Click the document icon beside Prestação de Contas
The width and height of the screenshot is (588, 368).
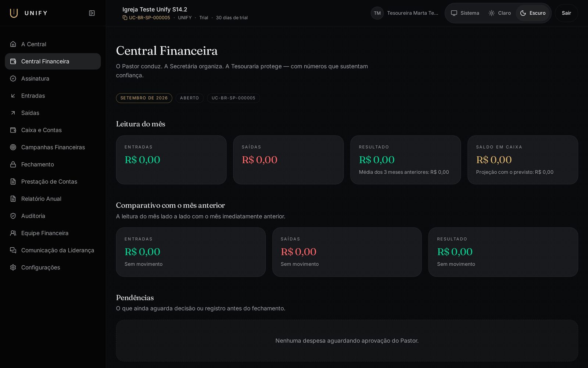(x=13, y=181)
